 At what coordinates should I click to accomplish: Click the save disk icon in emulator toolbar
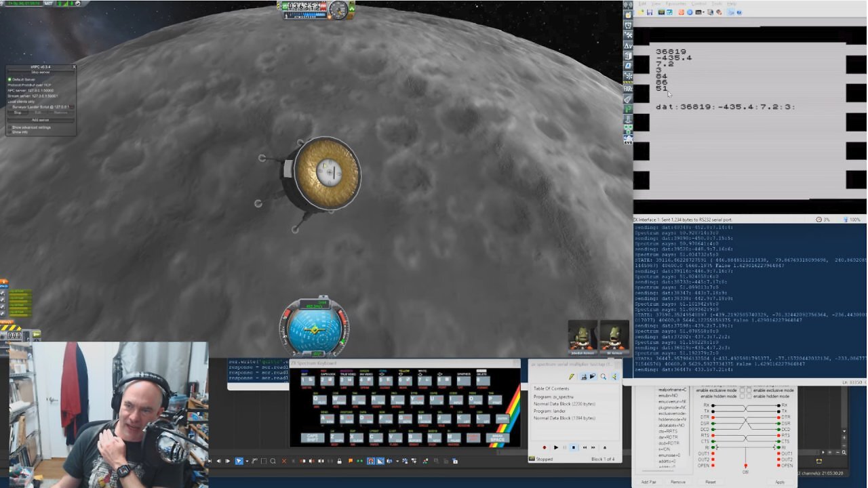point(650,12)
